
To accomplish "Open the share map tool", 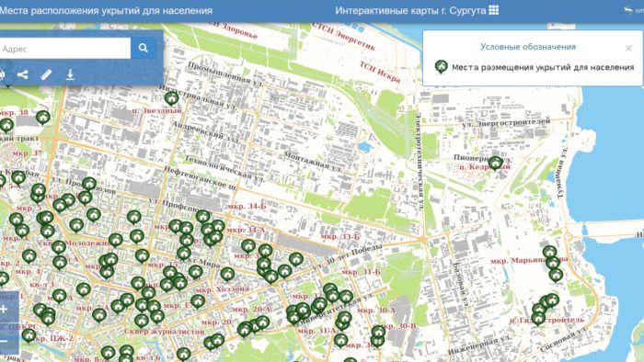I will 23,74.
